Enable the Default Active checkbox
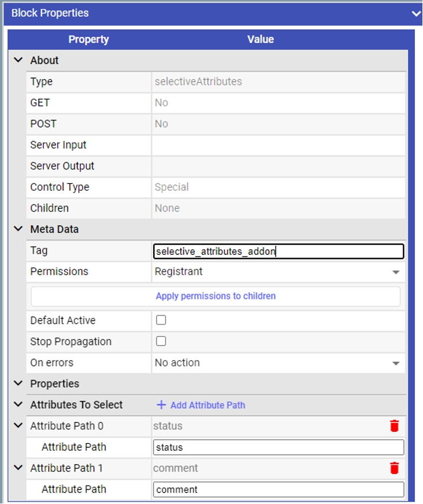Image resolution: width=423 pixels, height=504 pixels. (x=161, y=320)
